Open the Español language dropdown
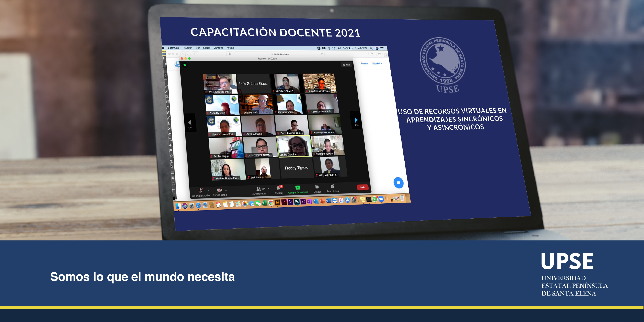 click(377, 64)
